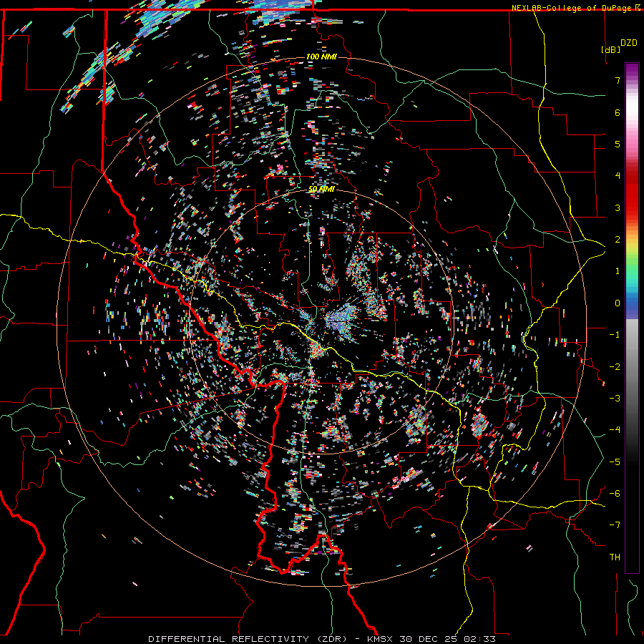Viewport: 644px width, 644px height.
Task: Click the 6 value on the color scale
Action: pyautogui.click(x=618, y=112)
